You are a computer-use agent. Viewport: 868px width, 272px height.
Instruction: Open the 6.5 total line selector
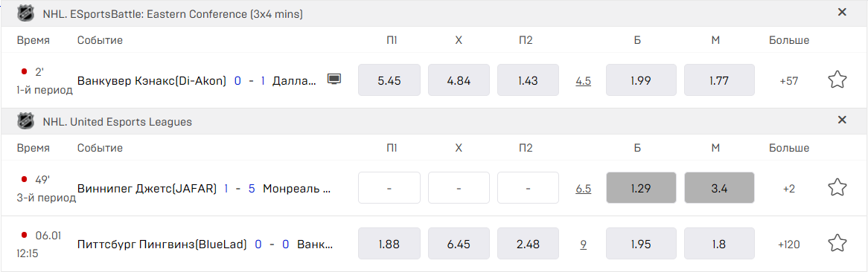coord(584,189)
